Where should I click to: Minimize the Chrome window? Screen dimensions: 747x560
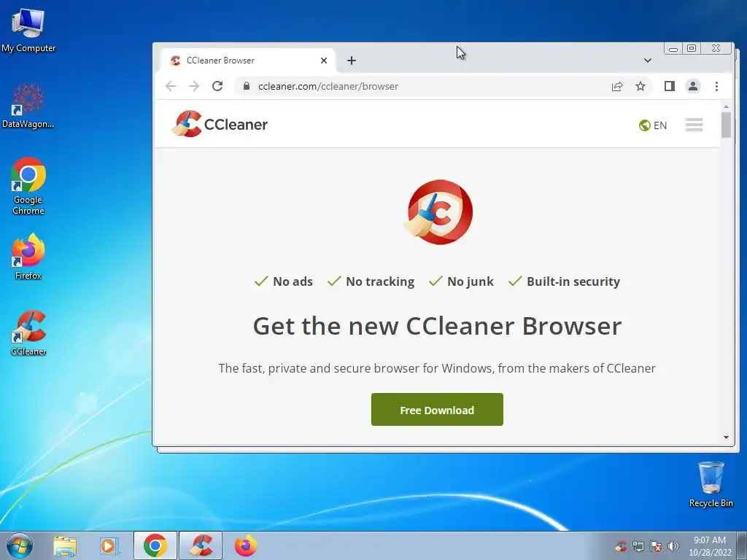point(673,49)
